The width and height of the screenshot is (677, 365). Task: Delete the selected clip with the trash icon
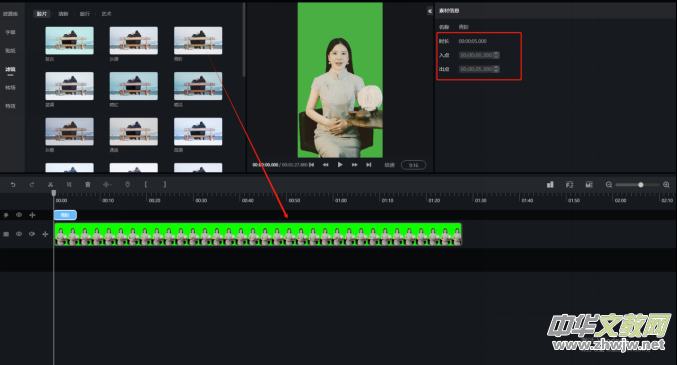[x=88, y=184]
